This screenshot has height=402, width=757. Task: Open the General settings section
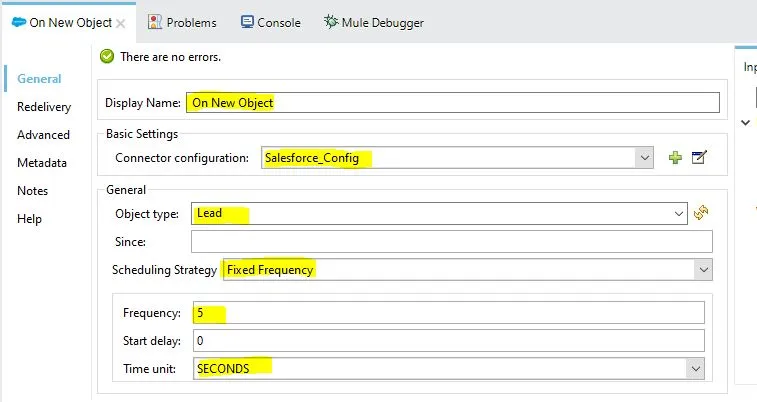click(39, 79)
